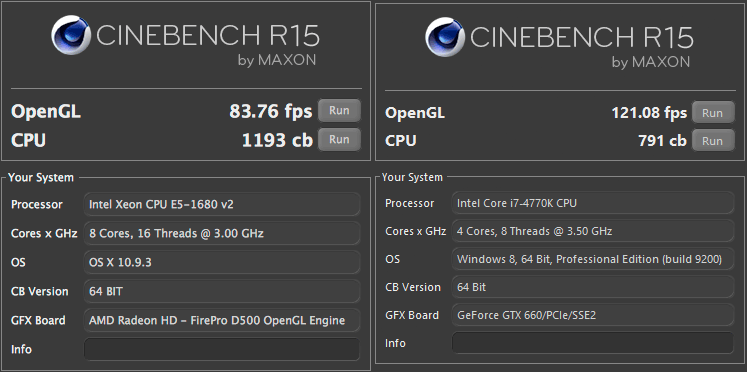
Task: Click the 'Cores x GHz' label in the right window
Action: point(415,231)
